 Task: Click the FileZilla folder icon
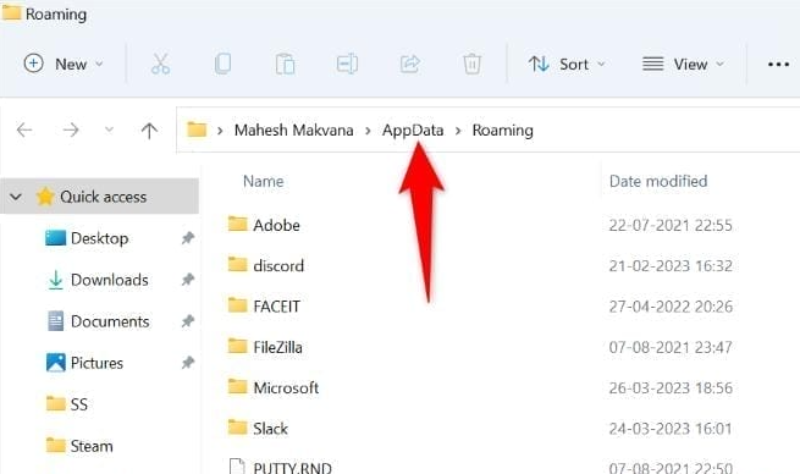(x=237, y=346)
